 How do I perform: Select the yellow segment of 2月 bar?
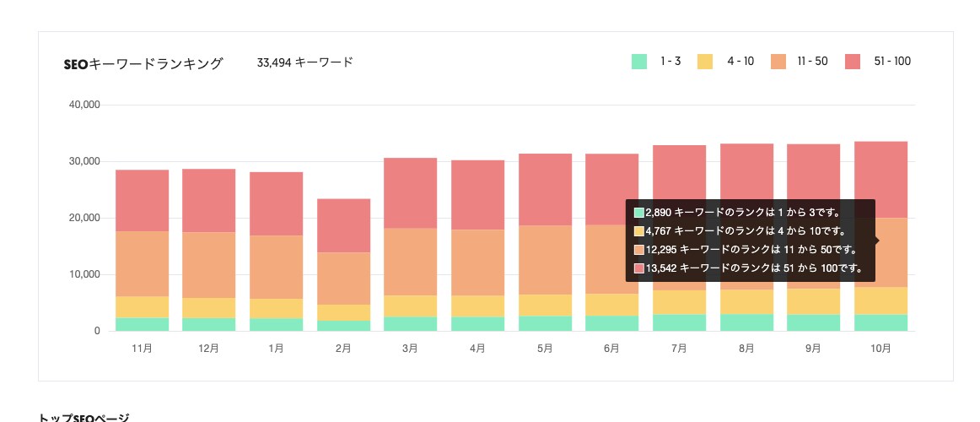[344, 312]
